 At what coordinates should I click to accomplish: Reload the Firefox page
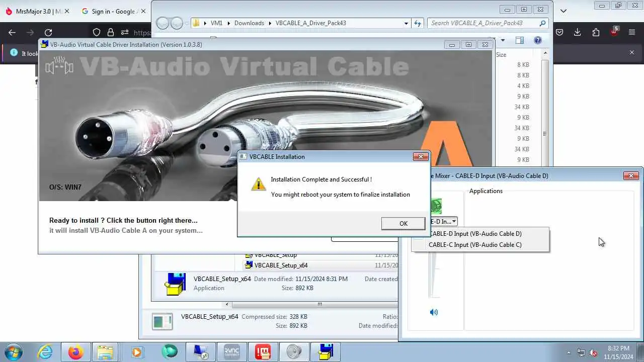tap(48, 32)
